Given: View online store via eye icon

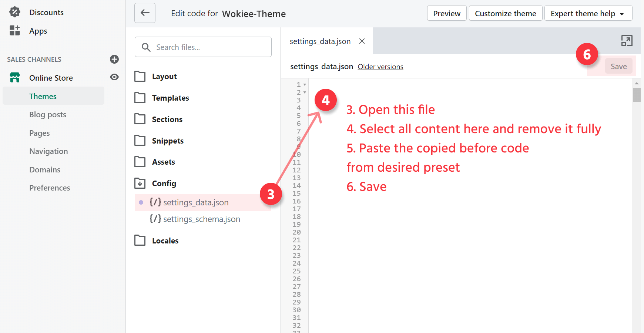Looking at the screenshot, I should [x=114, y=77].
